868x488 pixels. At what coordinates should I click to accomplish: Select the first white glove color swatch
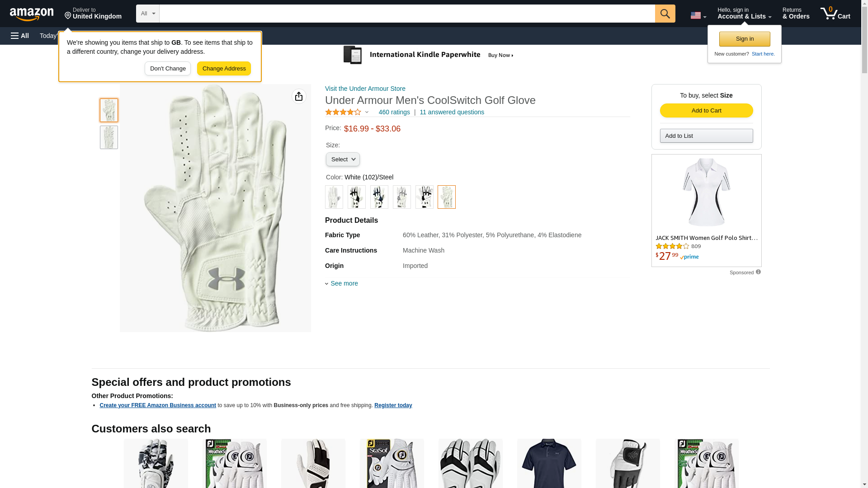pyautogui.click(x=334, y=197)
